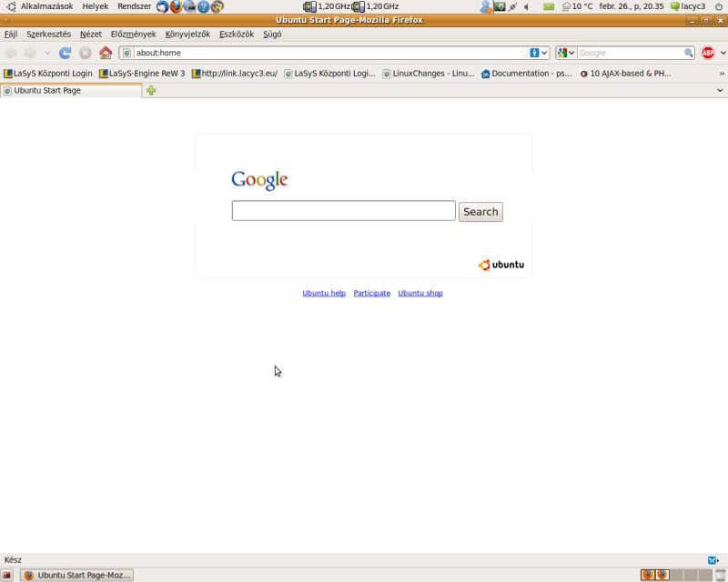Click the power shutdown icon in the panel
This screenshot has height=582, width=728.
click(x=719, y=6)
